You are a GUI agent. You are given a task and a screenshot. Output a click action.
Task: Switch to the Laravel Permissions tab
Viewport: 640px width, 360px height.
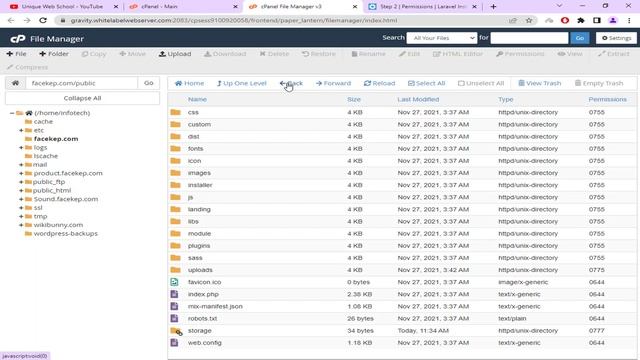pos(422,7)
